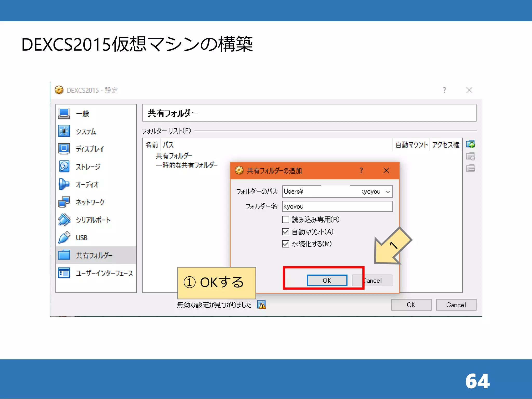
Task: Switch to the システム settings category
Action: [96, 131]
